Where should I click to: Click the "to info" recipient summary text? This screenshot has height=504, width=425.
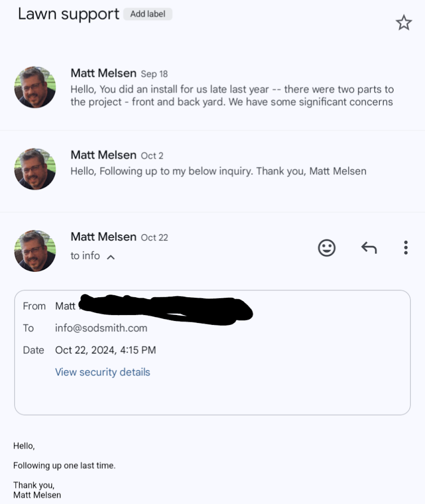(x=85, y=256)
